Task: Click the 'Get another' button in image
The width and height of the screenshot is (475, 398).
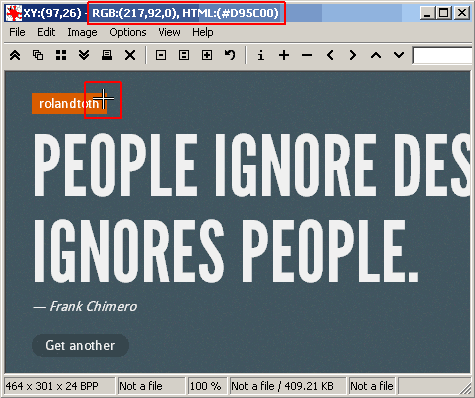Action: pyautogui.click(x=80, y=345)
